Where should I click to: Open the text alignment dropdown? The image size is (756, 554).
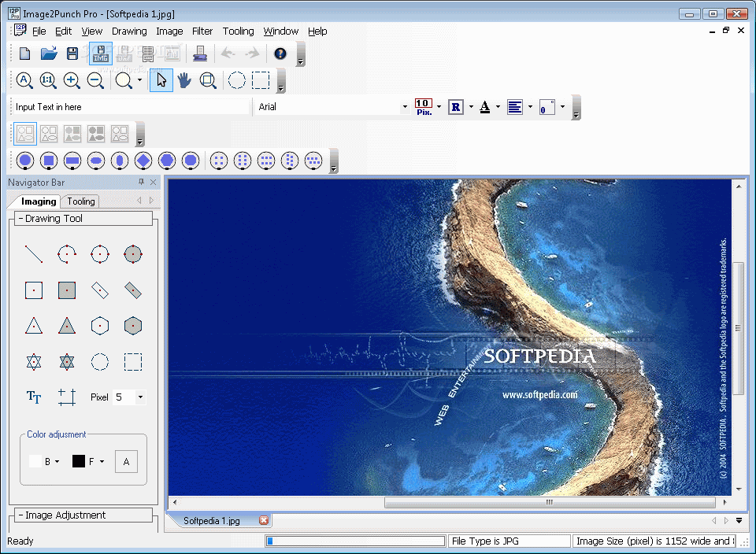tap(530, 107)
